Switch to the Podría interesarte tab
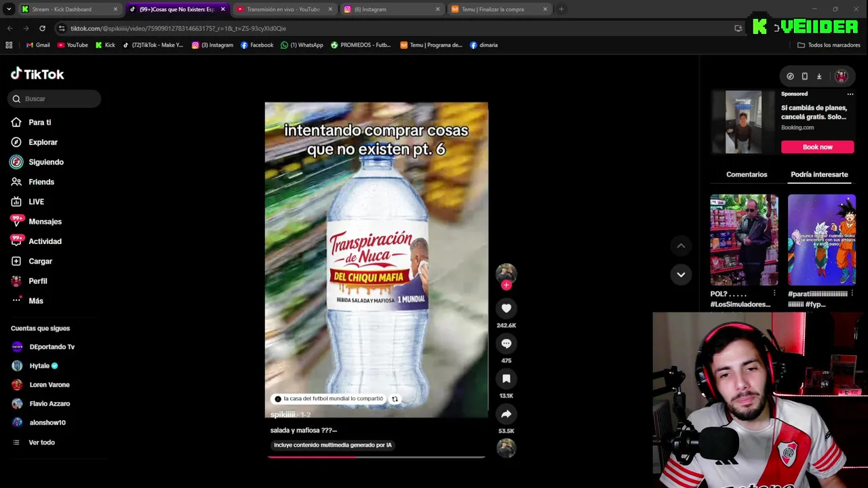 click(819, 175)
